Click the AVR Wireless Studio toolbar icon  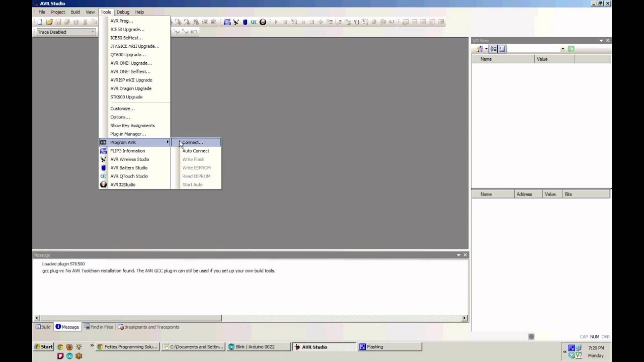pos(236,22)
